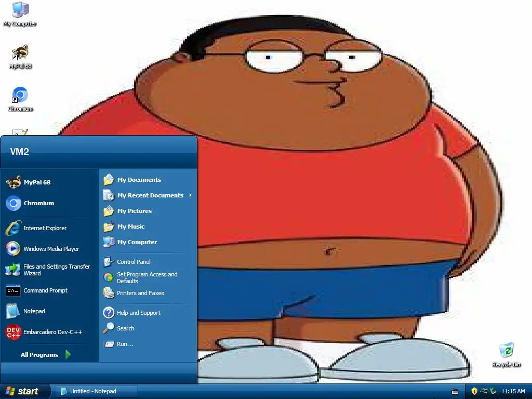The width and height of the screenshot is (532, 399).
Task: Click the Help and Support question-mark icon
Action: pyautogui.click(x=109, y=313)
